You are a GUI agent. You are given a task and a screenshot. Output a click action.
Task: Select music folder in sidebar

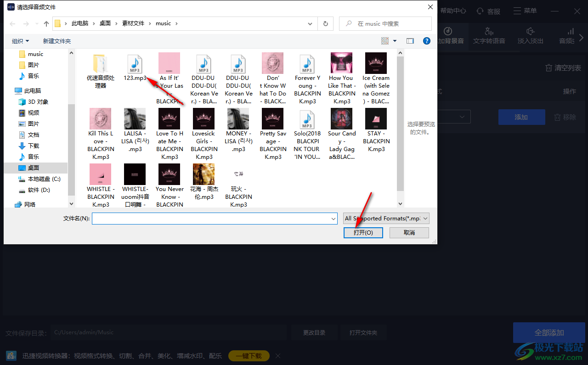click(35, 54)
